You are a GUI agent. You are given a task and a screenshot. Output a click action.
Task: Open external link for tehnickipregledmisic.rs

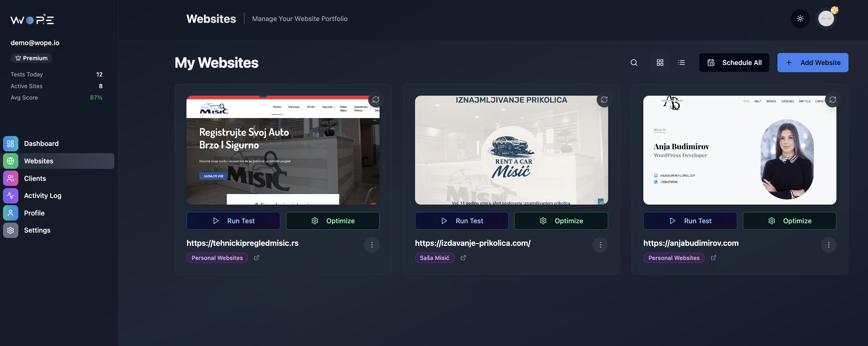pyautogui.click(x=257, y=258)
